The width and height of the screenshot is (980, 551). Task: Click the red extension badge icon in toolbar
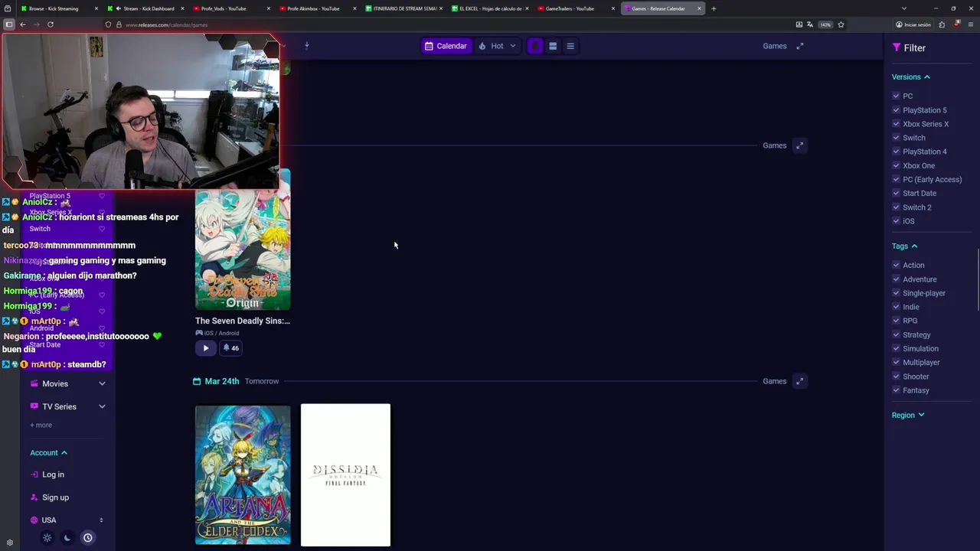[x=956, y=24]
